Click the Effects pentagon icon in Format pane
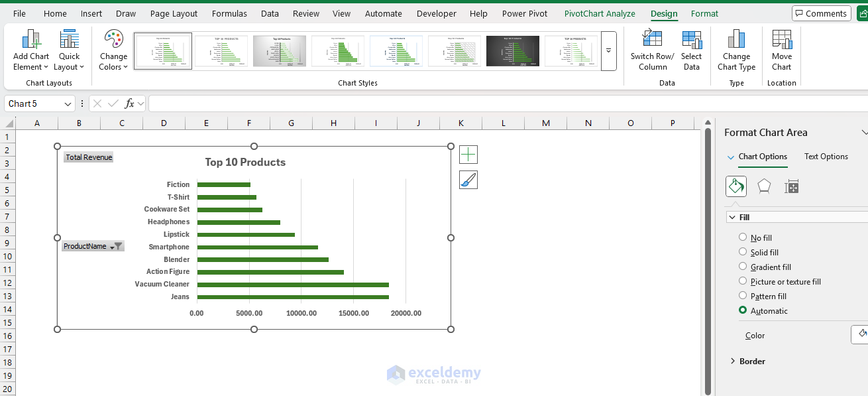The width and height of the screenshot is (868, 396). 764,186
